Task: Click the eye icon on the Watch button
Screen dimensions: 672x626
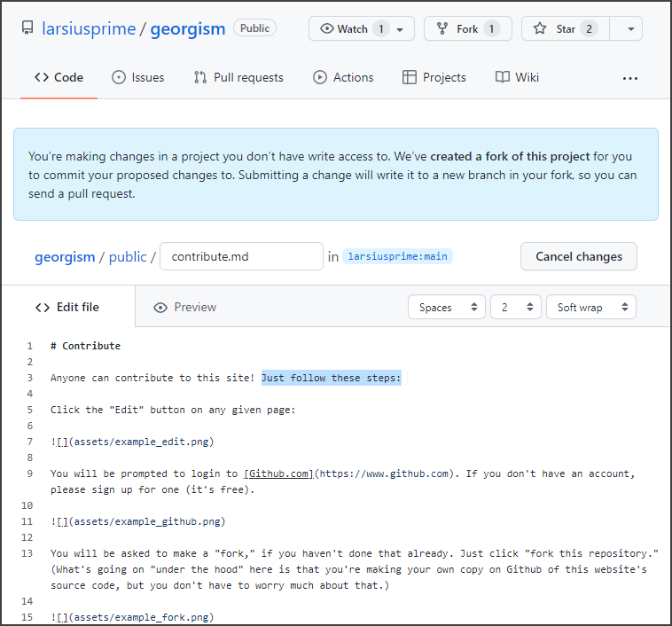Action: [x=326, y=28]
